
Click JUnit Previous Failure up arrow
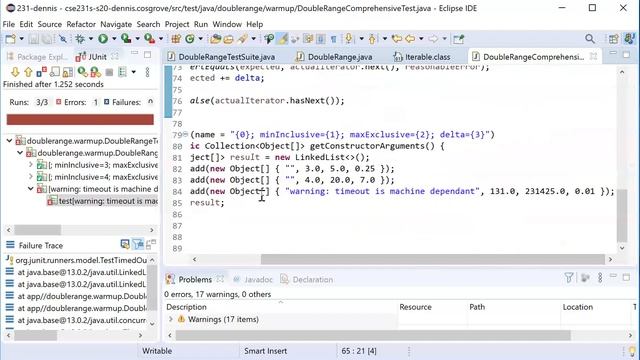pos(28,72)
